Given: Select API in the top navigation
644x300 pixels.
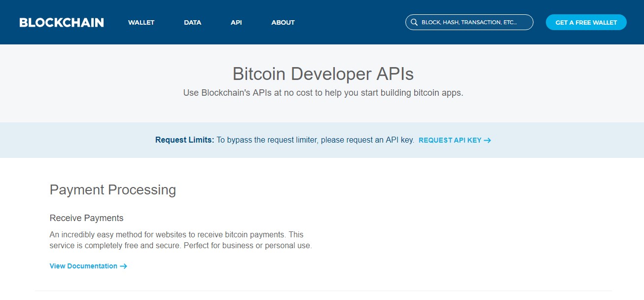Looking at the screenshot, I should tap(236, 22).
